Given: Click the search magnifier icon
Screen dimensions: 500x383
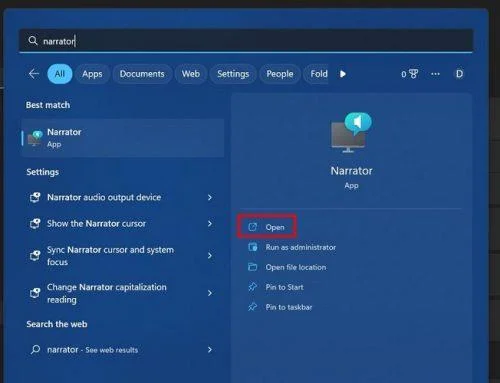Looking at the screenshot, I should click(x=33, y=41).
